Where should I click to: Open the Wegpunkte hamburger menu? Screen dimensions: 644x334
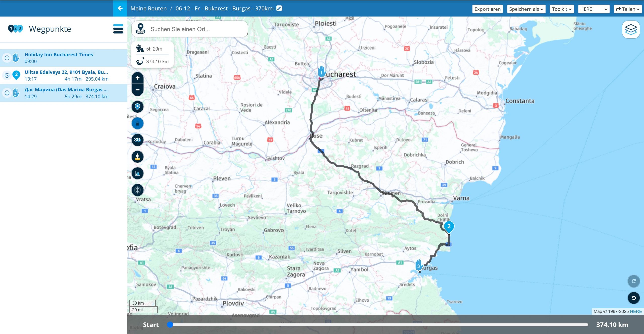118,29
